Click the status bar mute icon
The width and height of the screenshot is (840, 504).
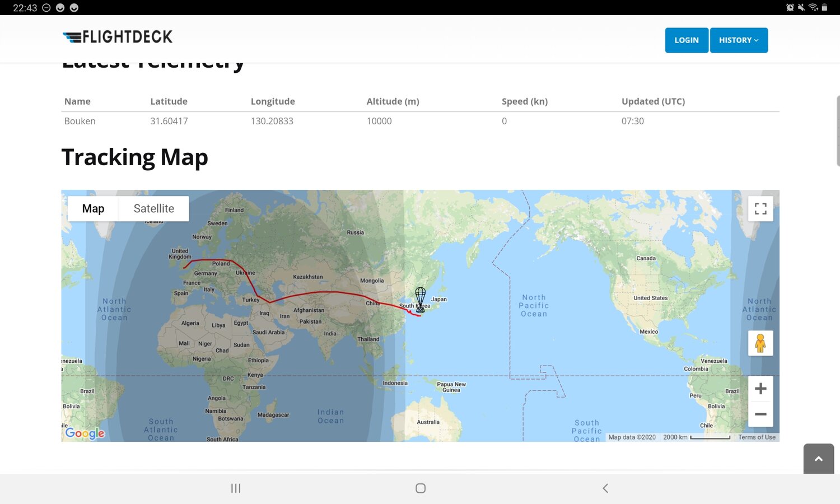(x=801, y=7)
